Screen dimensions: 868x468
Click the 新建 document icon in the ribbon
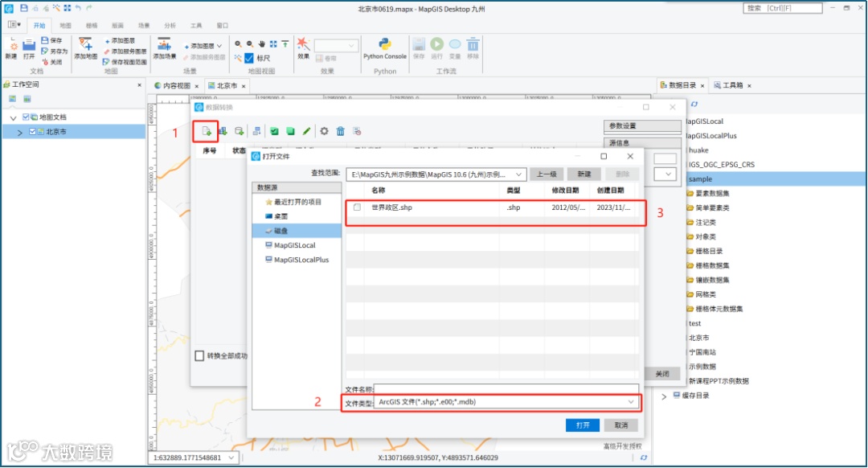point(11,49)
